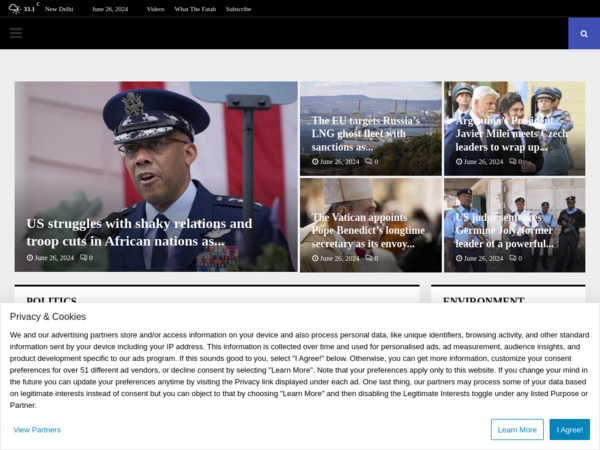This screenshot has width=600, height=450.
Task: Open the Javier Milei meets Czech leaders article
Action: [511, 134]
